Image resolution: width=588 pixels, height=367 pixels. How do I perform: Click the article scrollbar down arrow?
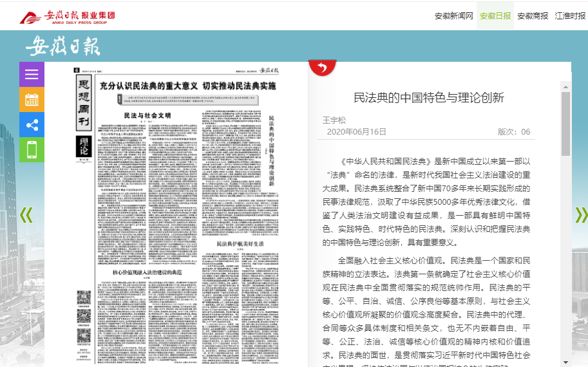click(x=566, y=362)
